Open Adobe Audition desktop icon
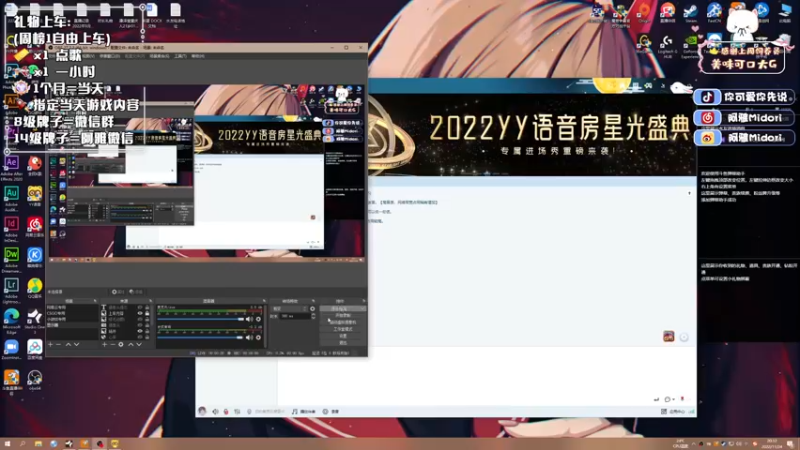This screenshot has height=450, width=800. [x=11, y=193]
